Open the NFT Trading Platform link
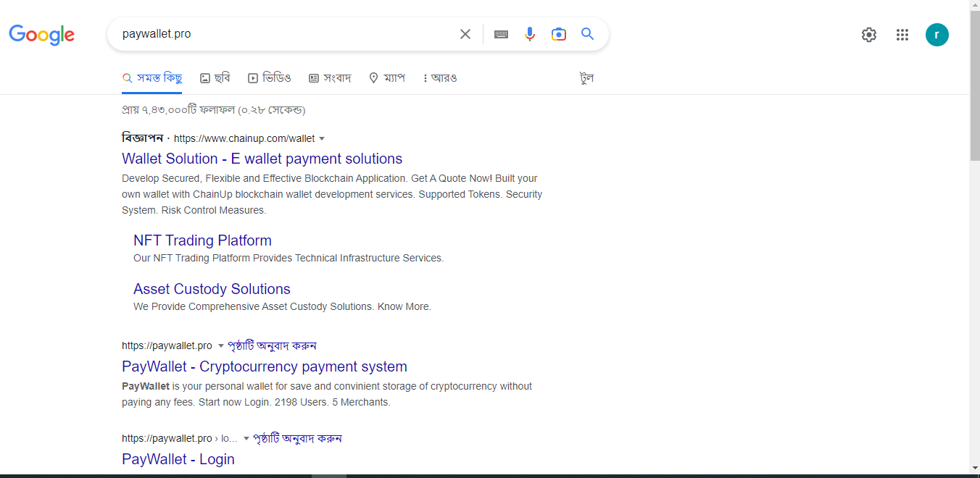This screenshot has height=478, width=980. click(202, 240)
